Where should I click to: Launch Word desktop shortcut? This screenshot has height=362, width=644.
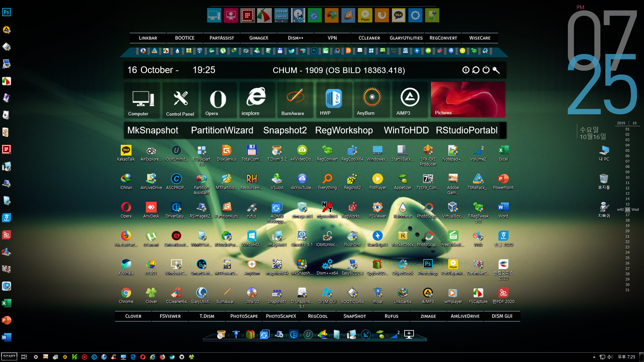click(503, 210)
